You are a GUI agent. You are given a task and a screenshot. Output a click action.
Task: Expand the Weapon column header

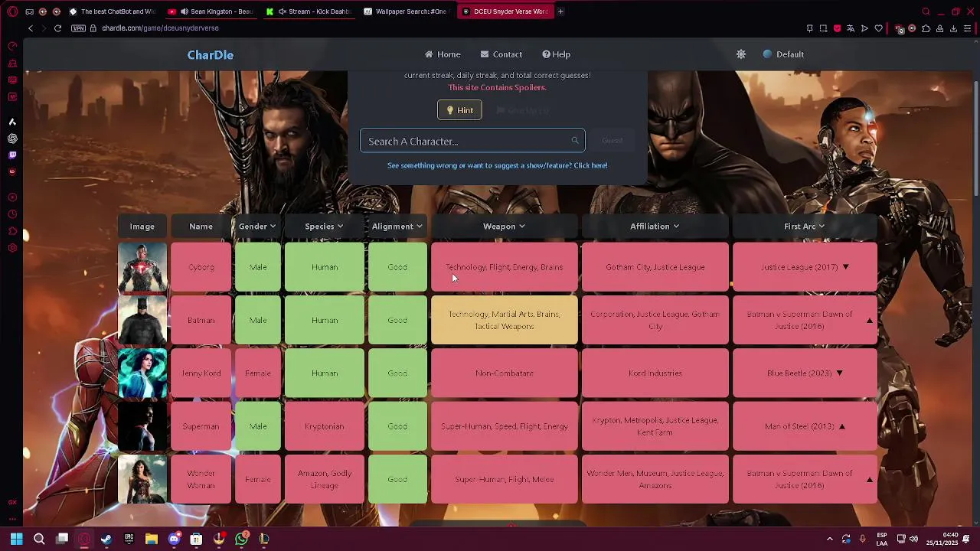coord(504,227)
